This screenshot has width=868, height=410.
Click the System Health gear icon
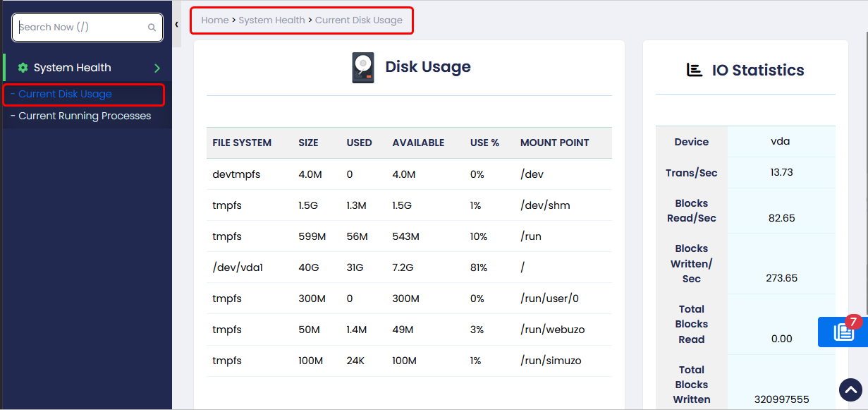point(23,68)
